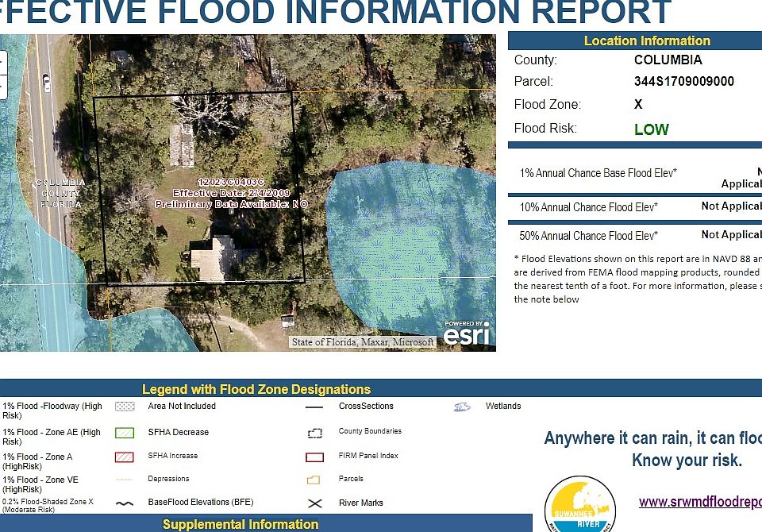Click the FIRM Panel Index symbol
The image size is (762, 532).
315,457
